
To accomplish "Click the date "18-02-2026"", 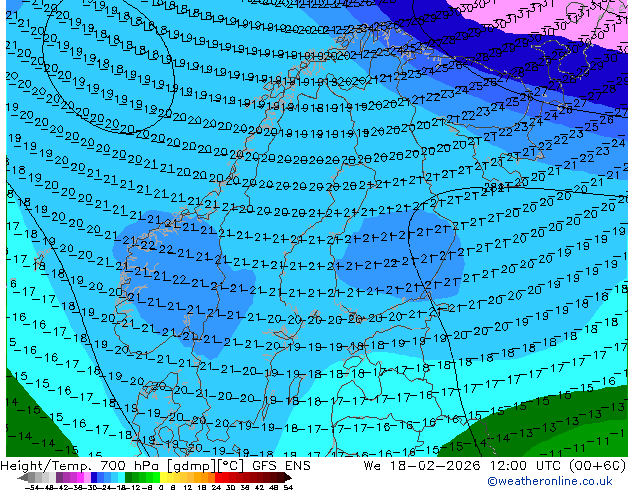I will coord(435,466).
